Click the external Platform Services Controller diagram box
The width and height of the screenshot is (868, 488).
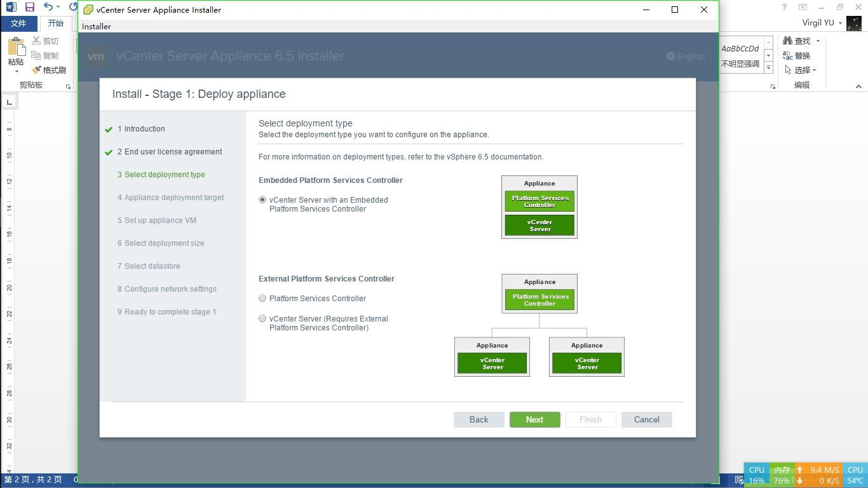[x=539, y=300]
